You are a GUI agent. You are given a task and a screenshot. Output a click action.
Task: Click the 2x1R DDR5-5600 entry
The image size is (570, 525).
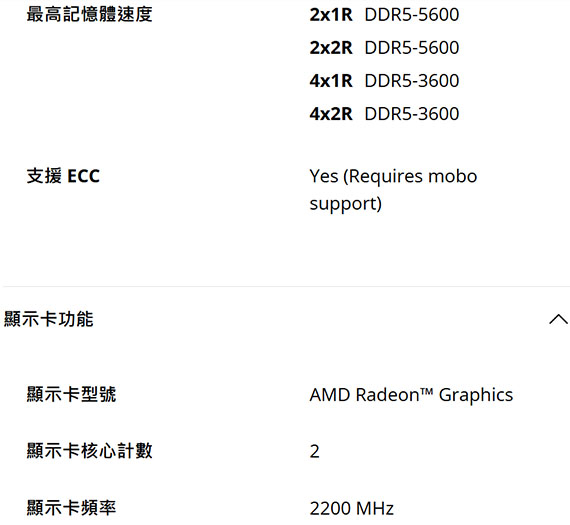(384, 15)
